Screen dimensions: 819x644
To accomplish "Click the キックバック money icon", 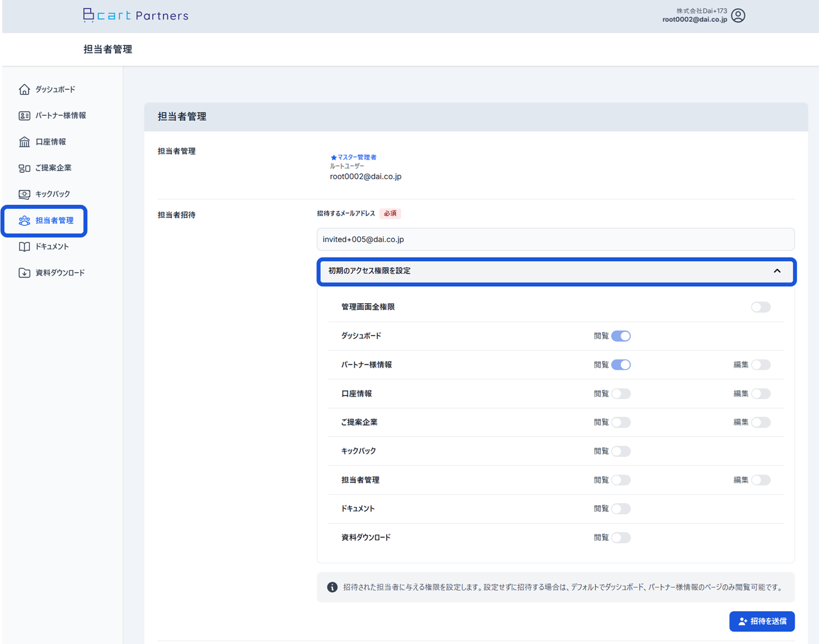I will coord(24,194).
